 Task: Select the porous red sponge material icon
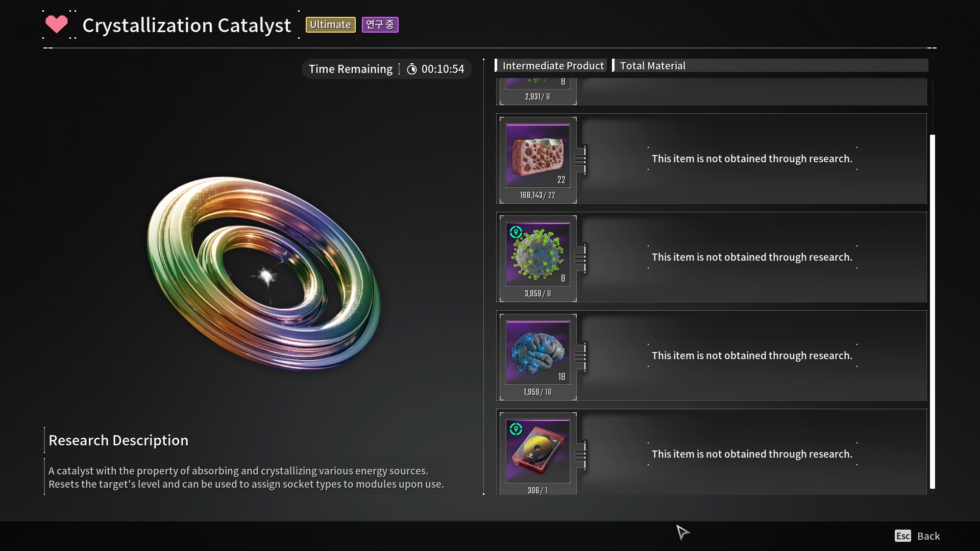pyautogui.click(x=537, y=156)
